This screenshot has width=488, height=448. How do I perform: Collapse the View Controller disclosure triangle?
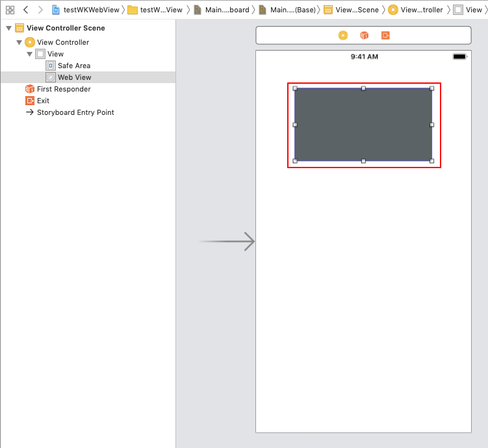pos(19,42)
